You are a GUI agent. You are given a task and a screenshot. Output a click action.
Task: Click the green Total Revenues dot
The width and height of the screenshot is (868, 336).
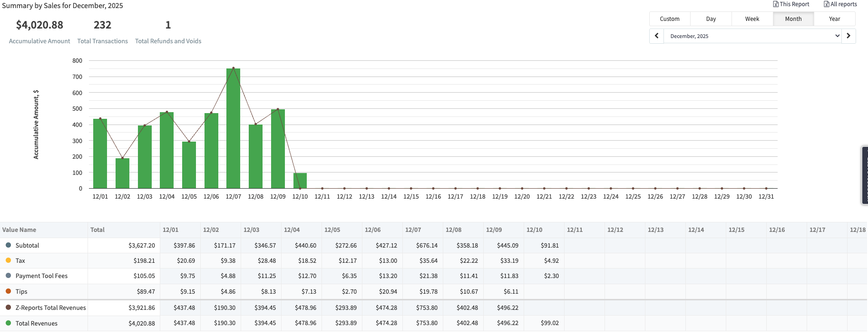(8, 323)
